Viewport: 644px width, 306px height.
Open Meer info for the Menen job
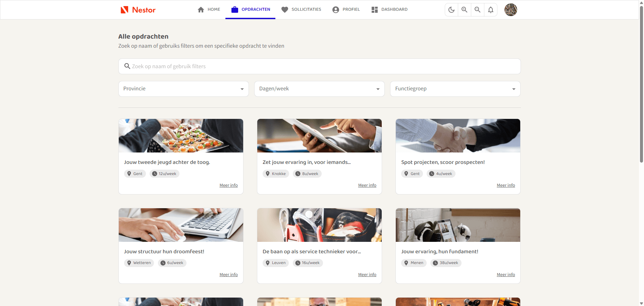pyautogui.click(x=505, y=275)
